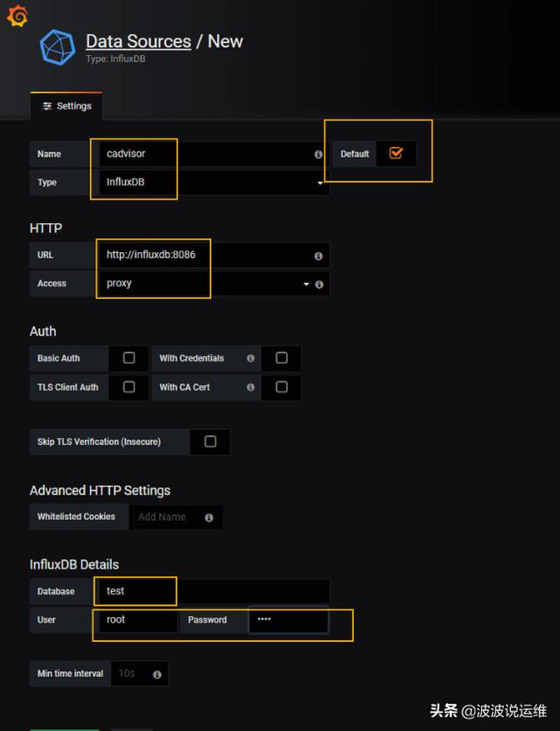560x731 pixels.
Task: Check Skip TLS Verification (Insecure)
Action: click(x=210, y=441)
